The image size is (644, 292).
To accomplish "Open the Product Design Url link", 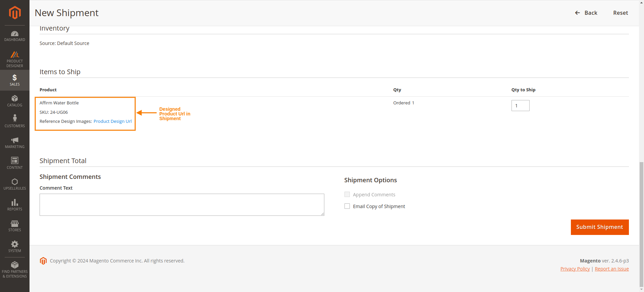I will 112,121.
